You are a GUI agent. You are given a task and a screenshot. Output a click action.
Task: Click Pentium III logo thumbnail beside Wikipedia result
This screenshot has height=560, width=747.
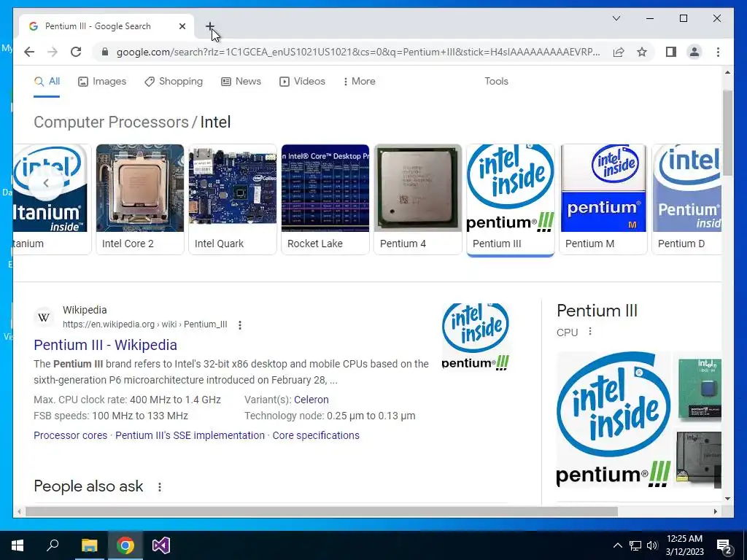coord(476,337)
